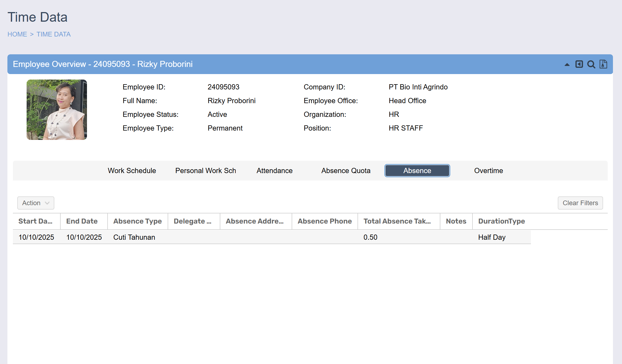The image size is (622, 364).
Task: Click the employee profile photo
Action: tap(57, 110)
